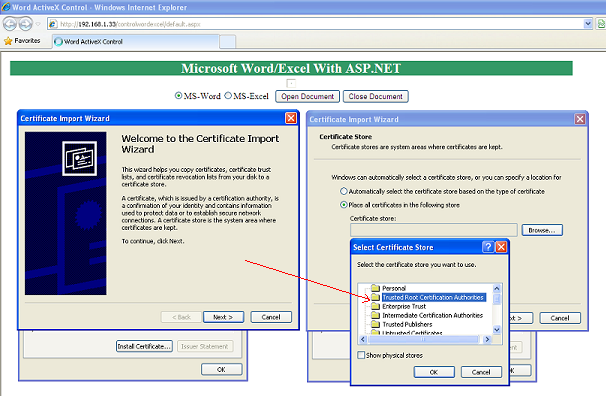
Task: Click Next in the welcome wizard
Action: 223,317
